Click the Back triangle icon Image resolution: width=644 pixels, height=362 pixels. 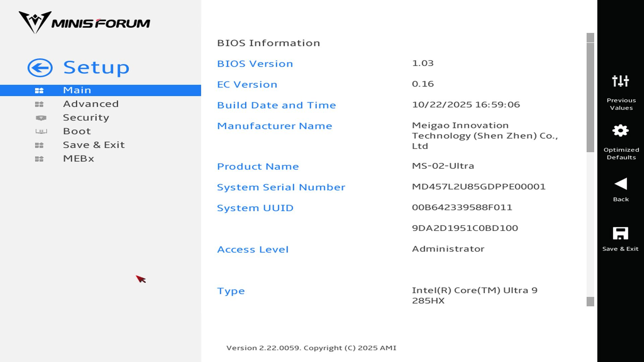tap(620, 184)
